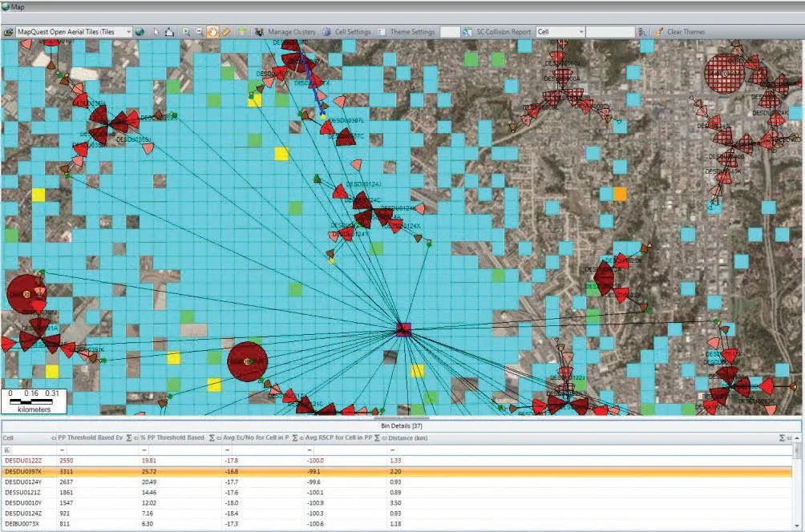Click the search icon next to Clear Themes
This screenshot has height=532, width=805.
click(x=642, y=32)
